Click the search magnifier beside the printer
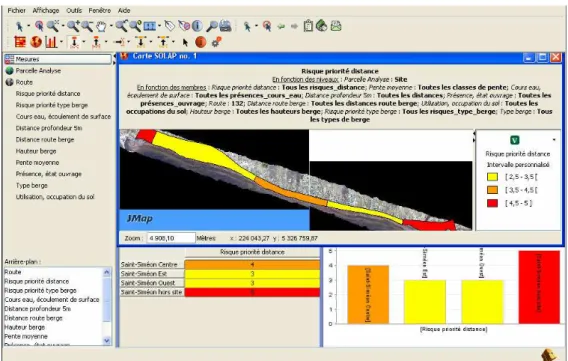This screenshot has width=568, height=361. pos(212,26)
